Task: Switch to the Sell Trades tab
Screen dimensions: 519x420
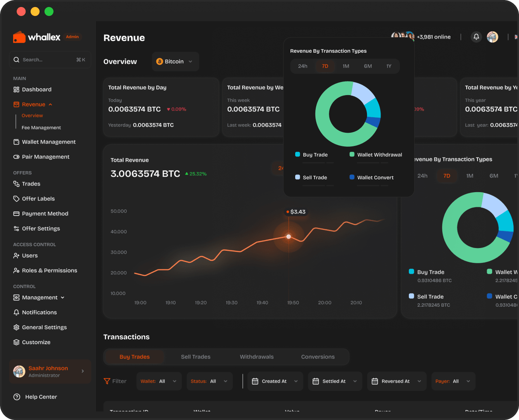Action: coord(195,357)
